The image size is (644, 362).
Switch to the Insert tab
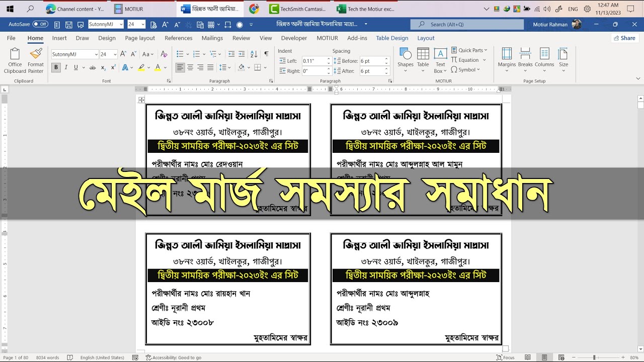59,38
